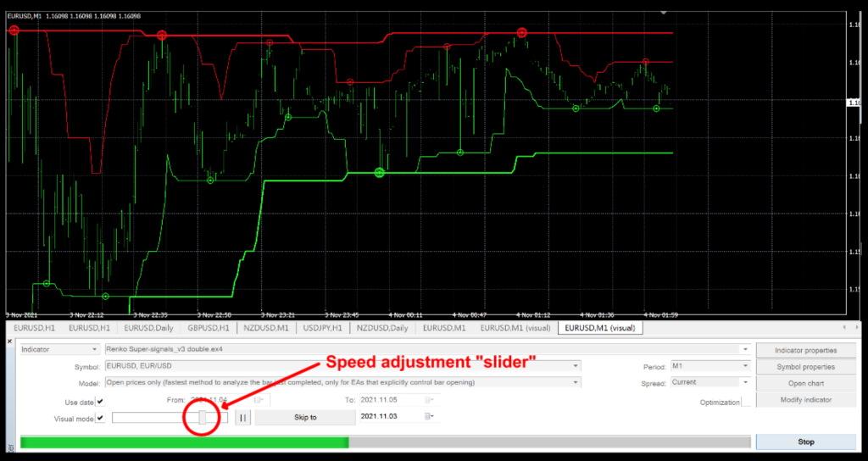Viewport: 868px width, 461px height.
Task: Switch to the GBPUSD,H1 chart tab
Action: 207,328
